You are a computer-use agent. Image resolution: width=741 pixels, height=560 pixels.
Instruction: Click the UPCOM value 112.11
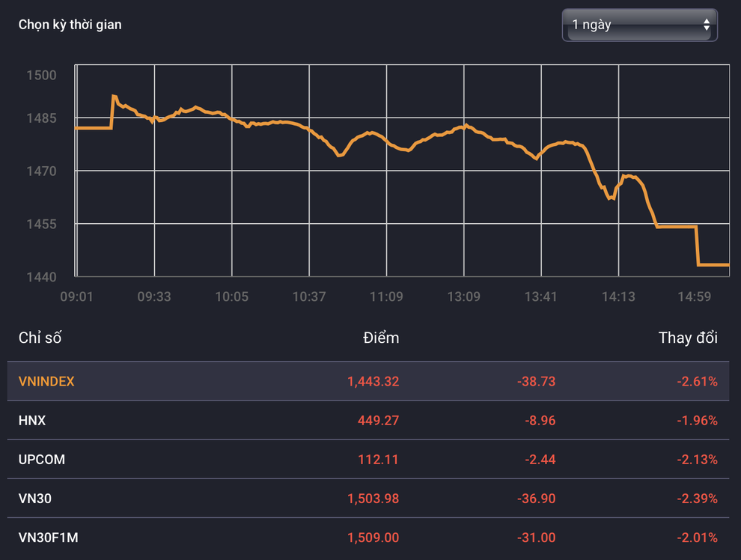click(378, 460)
